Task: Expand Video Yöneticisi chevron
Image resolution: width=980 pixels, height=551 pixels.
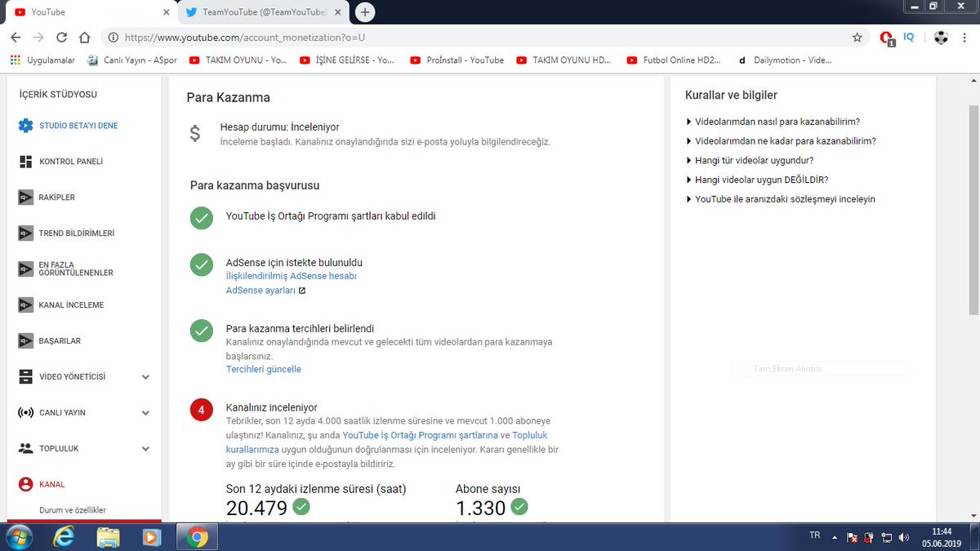Action: pyautogui.click(x=145, y=377)
